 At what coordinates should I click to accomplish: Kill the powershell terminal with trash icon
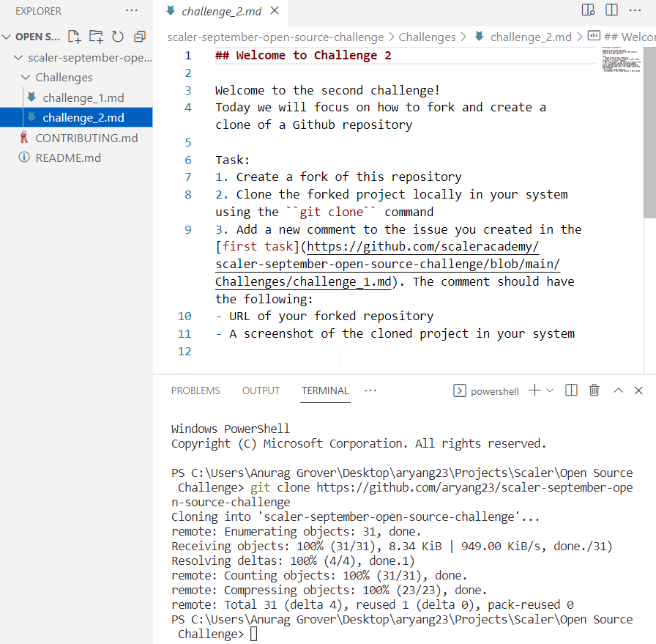594,391
